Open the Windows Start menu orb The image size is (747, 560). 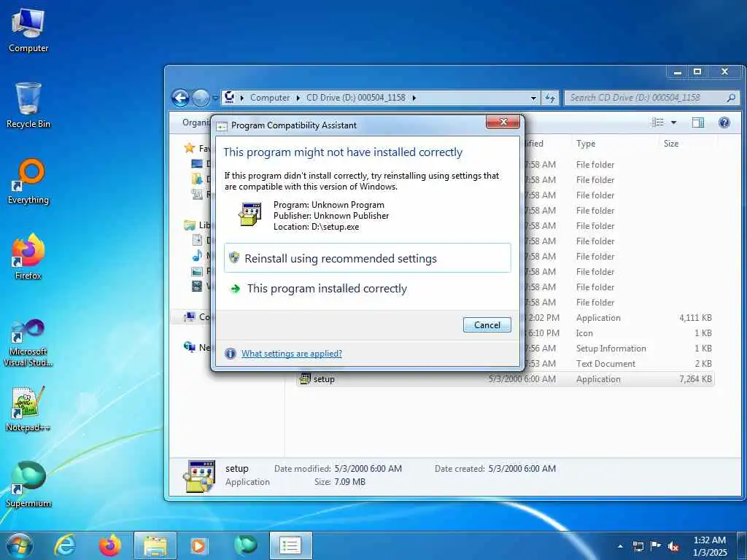click(20, 545)
